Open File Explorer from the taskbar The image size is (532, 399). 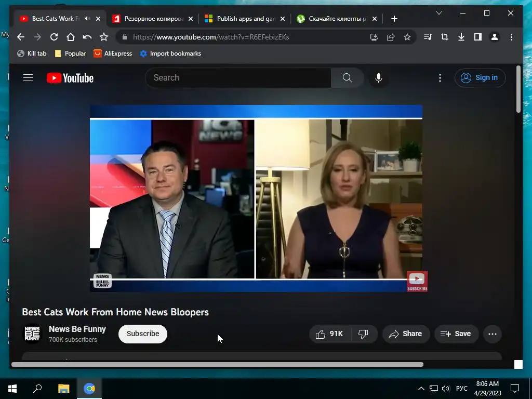pos(63,389)
